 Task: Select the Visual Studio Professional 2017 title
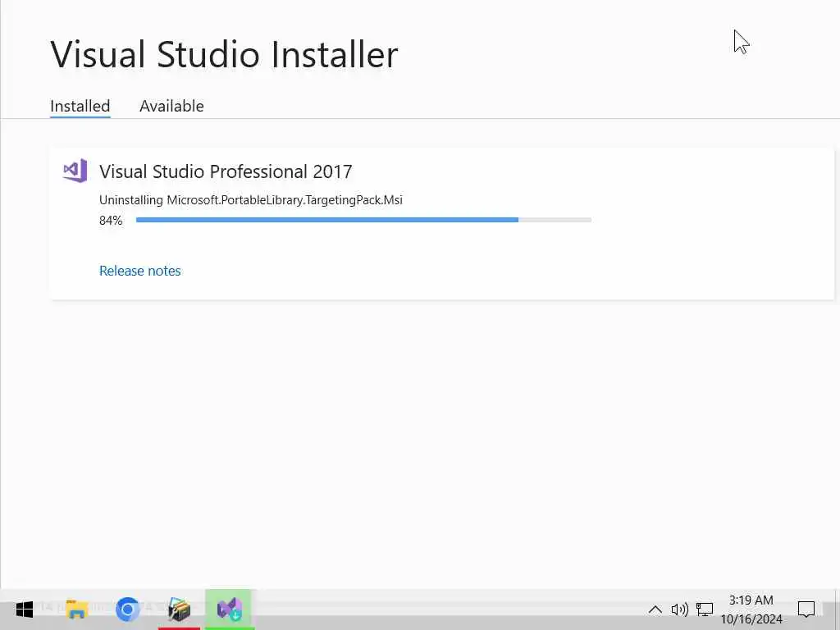click(226, 171)
